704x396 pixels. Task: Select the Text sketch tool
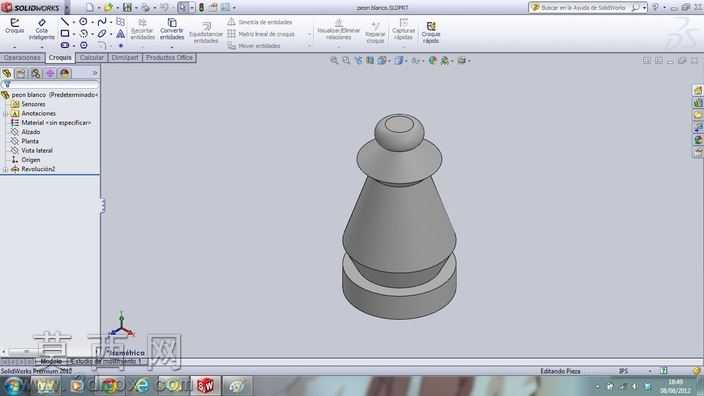(x=121, y=33)
